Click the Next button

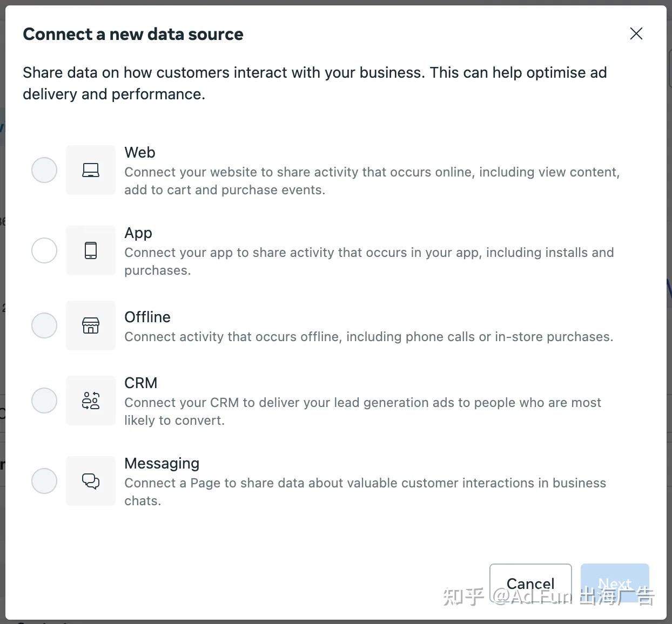coord(615,584)
